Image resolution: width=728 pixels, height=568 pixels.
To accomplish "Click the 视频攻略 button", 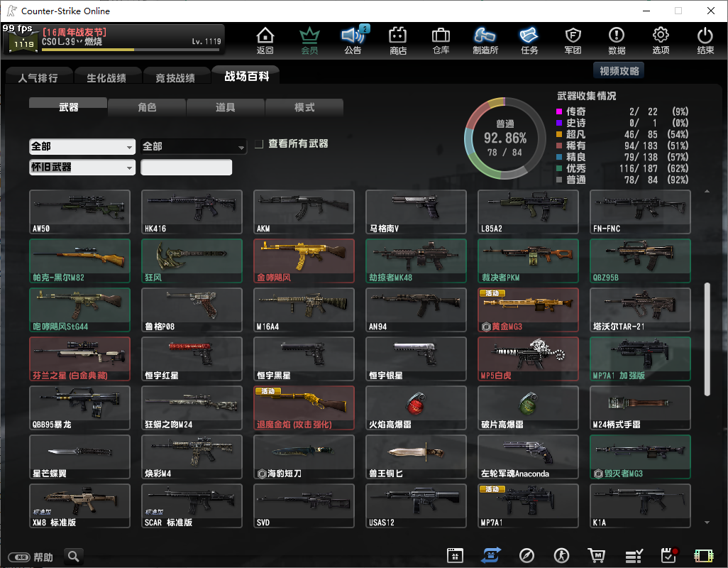I will 619,70.
